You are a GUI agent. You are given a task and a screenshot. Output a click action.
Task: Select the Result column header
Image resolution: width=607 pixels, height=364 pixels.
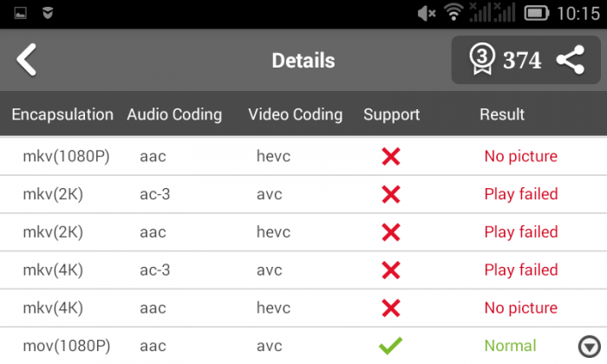click(502, 114)
